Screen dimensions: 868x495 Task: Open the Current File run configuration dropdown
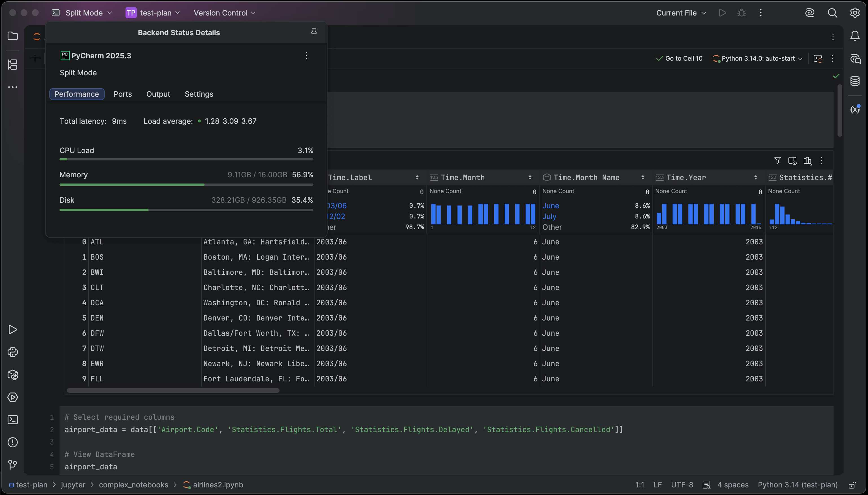(681, 13)
